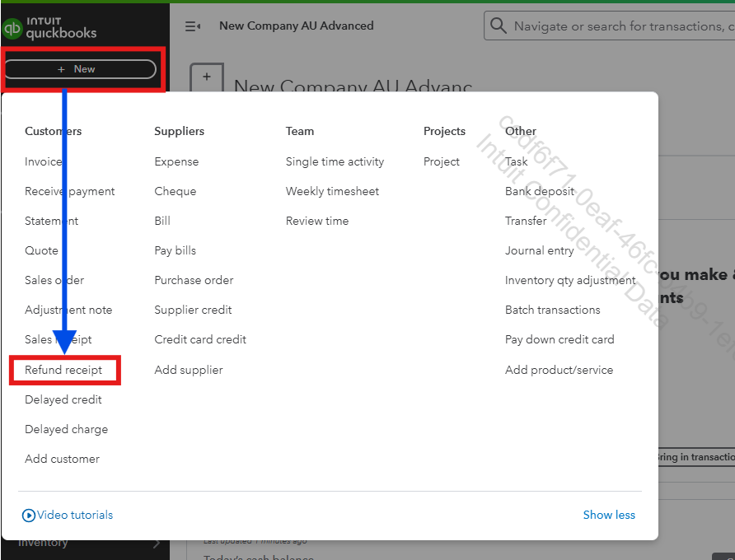This screenshot has height=560, width=735.
Task: Open Adjustment note
Action: [x=68, y=310]
